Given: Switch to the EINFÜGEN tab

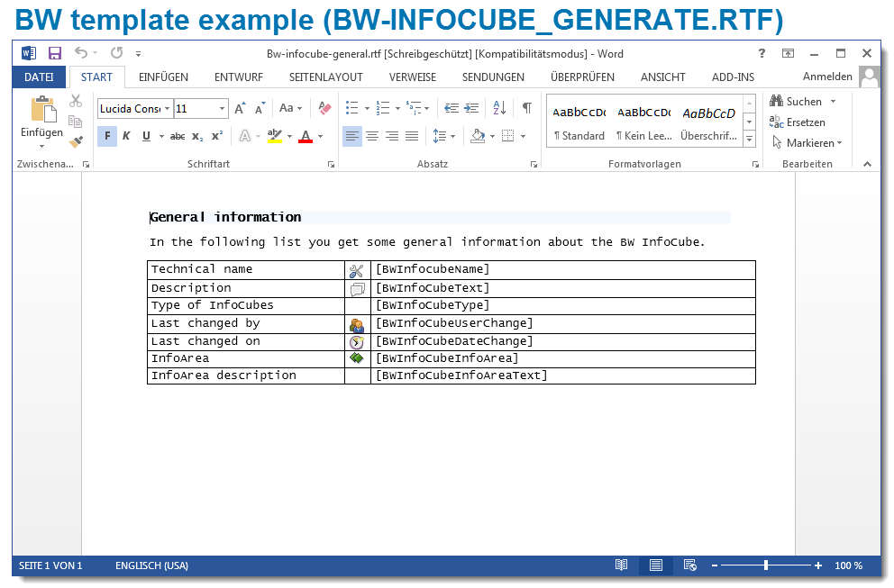Looking at the screenshot, I should click(x=163, y=77).
